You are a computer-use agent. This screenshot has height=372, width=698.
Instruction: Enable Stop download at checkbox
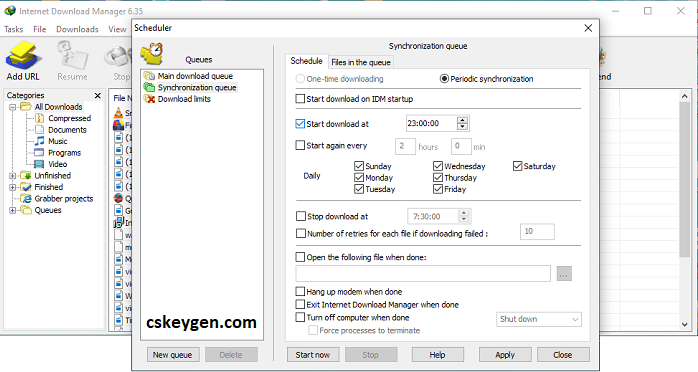pos(301,216)
